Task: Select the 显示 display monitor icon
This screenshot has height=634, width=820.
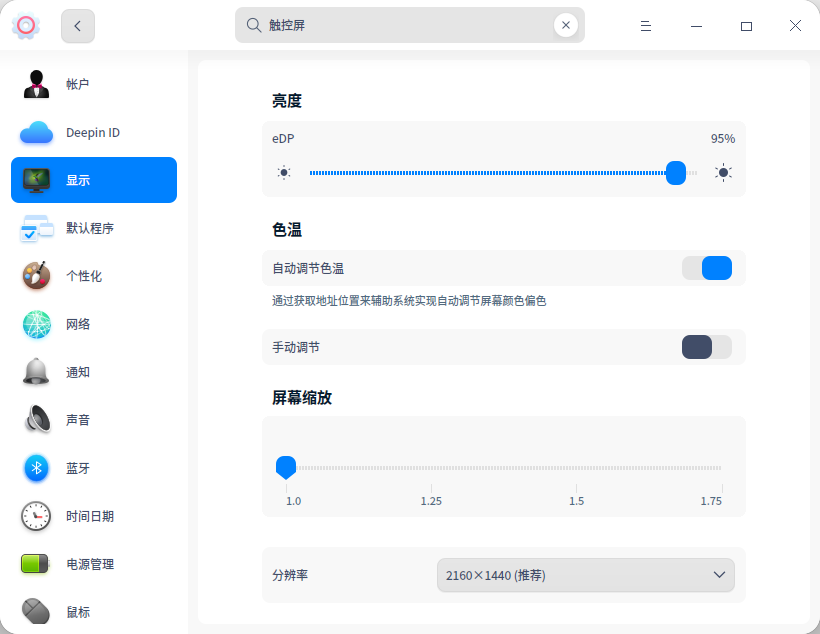Action: coord(36,180)
